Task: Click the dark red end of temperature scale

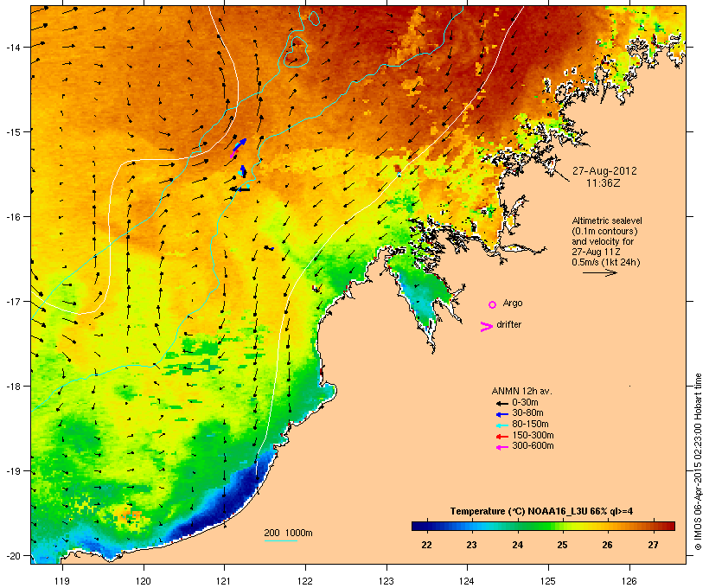Action: pyautogui.click(x=670, y=526)
